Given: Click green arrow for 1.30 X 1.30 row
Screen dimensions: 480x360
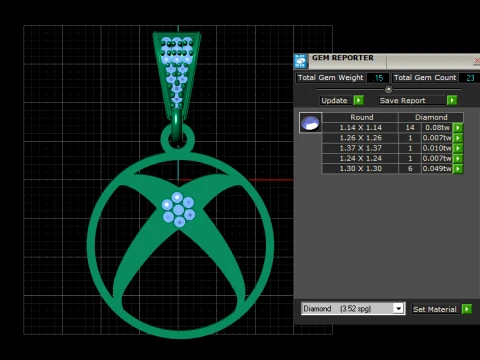Looking at the screenshot, I should [458, 169].
